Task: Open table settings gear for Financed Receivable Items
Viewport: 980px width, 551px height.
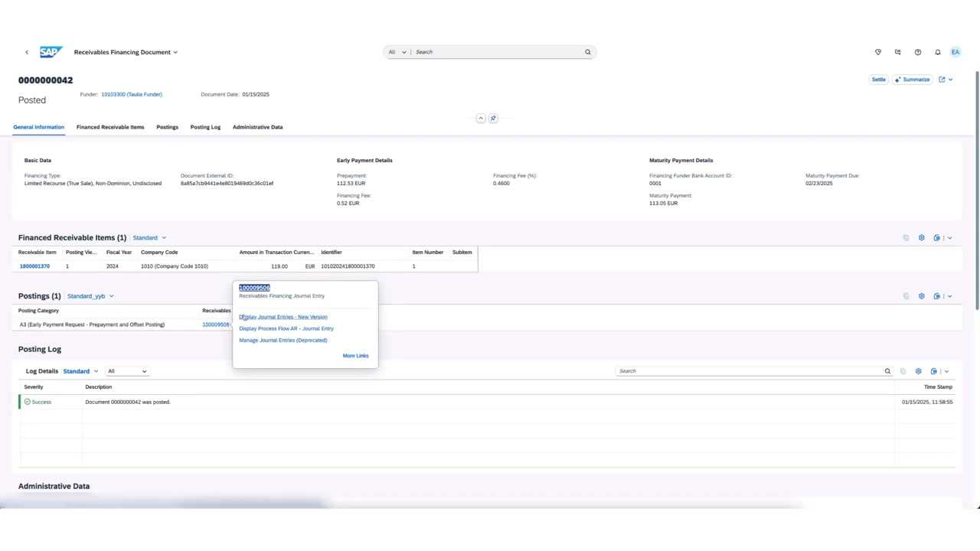Action: (x=921, y=238)
